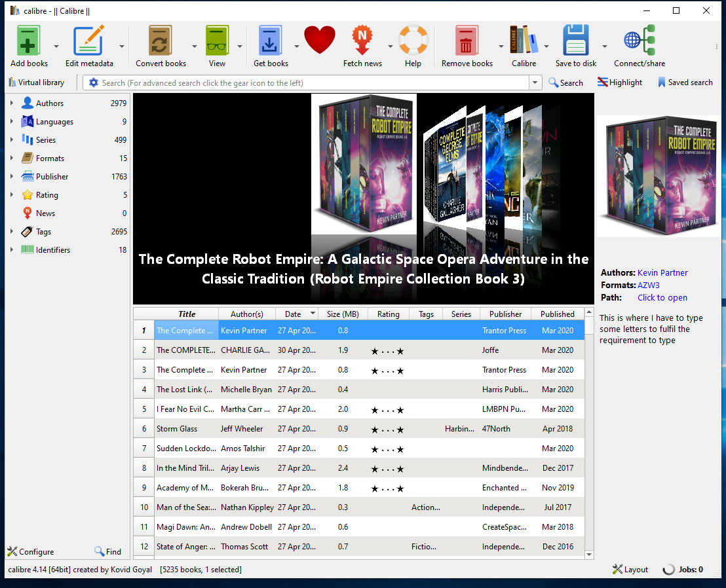Click the Tags label icon

[28, 231]
